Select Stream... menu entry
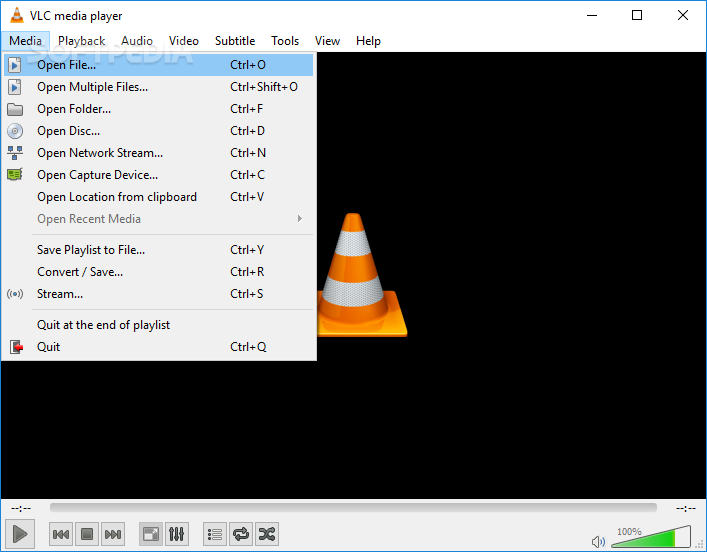Viewport: 707px width, 552px height. tap(159, 294)
